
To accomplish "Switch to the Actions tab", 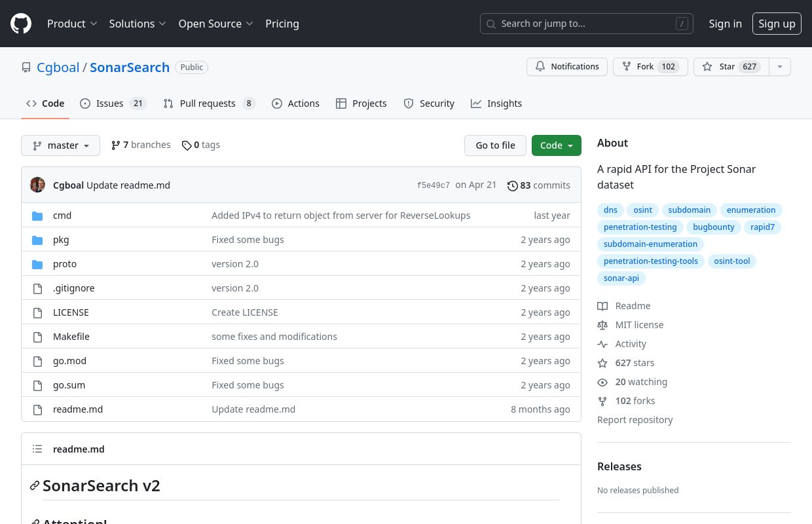I will click(x=295, y=103).
